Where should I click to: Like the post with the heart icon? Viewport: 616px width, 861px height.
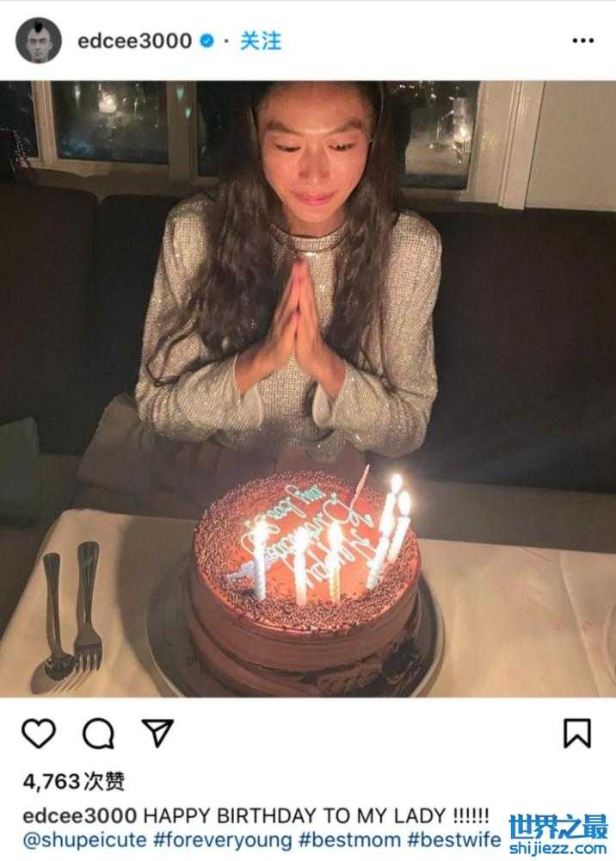pyautogui.click(x=39, y=733)
